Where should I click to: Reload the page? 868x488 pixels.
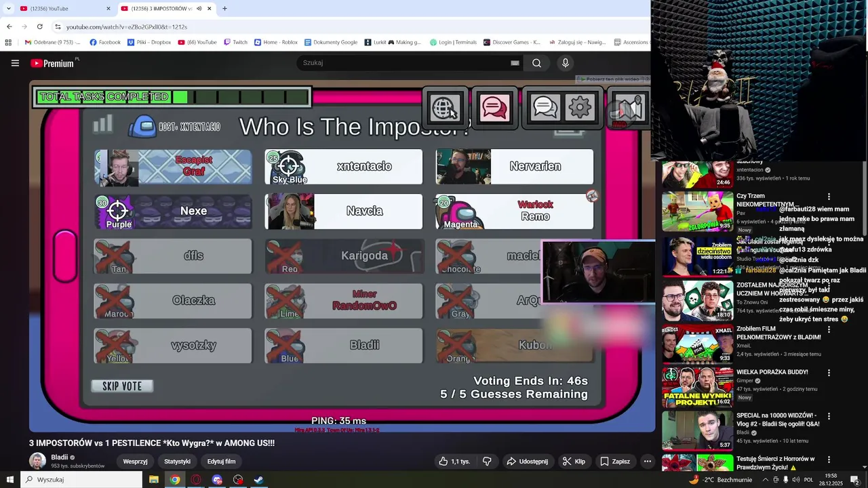click(39, 26)
